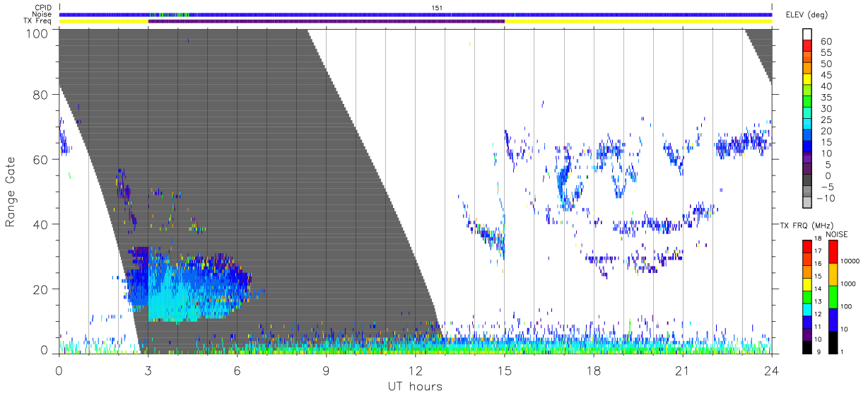
Task: Select the blue 10–100 NOISE colorbar segment
Action: click(833, 319)
